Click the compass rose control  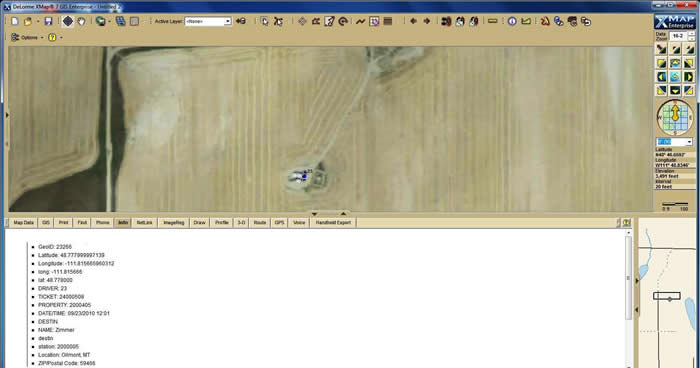point(675,117)
